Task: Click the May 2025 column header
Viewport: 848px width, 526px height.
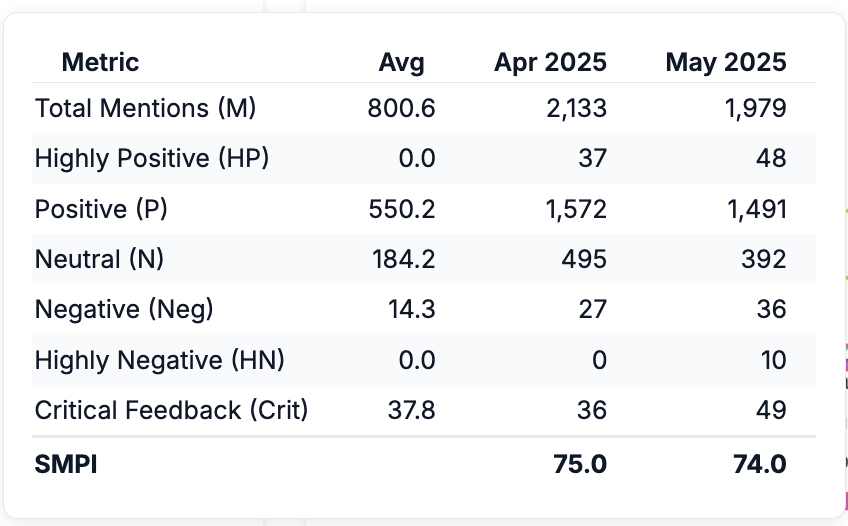Action: pyautogui.click(x=726, y=63)
